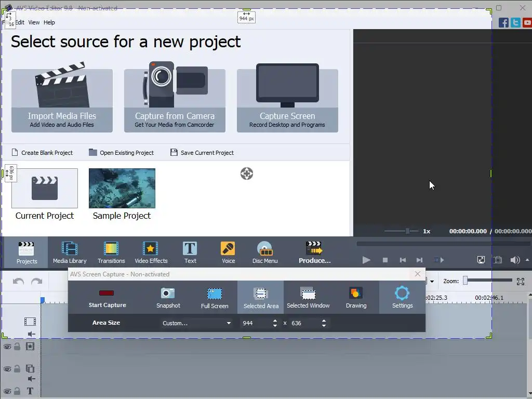
Task: Lock the overlay track
Action: [x=17, y=368]
